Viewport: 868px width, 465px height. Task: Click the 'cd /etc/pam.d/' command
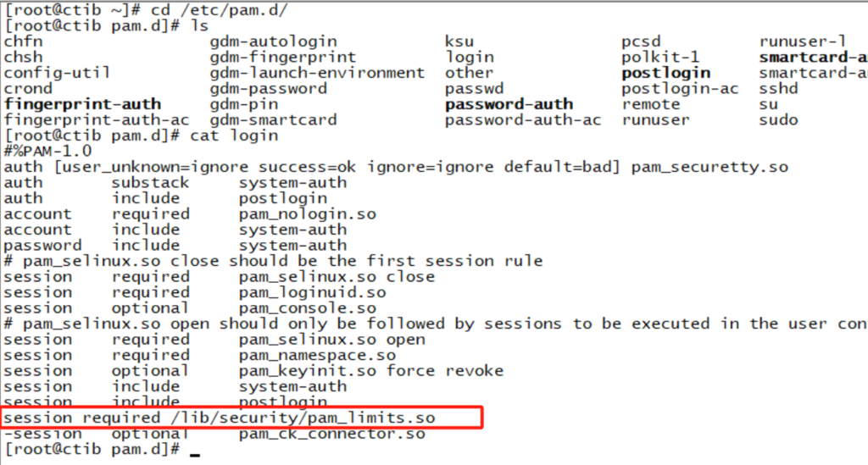[x=220, y=10]
